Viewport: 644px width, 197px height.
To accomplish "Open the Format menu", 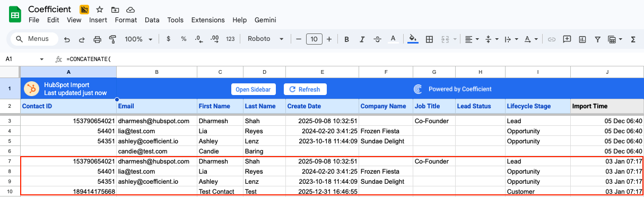I will pyautogui.click(x=126, y=20).
